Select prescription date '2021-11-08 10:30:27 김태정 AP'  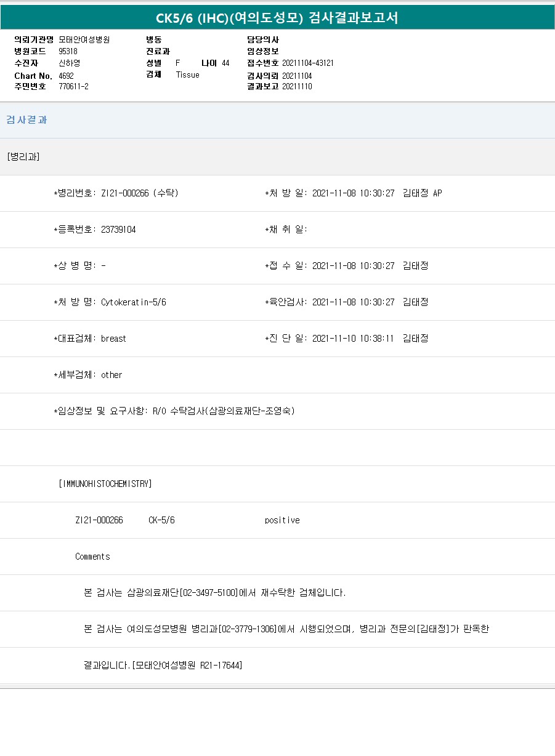tap(377, 193)
